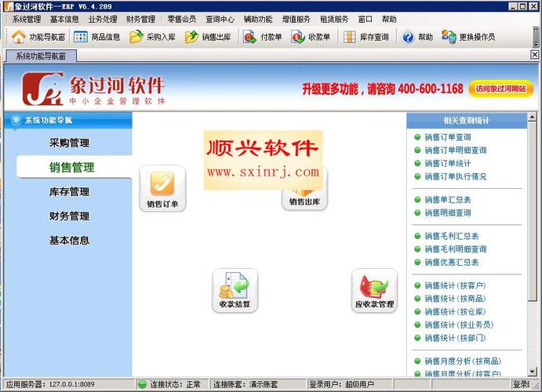Click the scroll down arrow of query list
The height and width of the screenshot is (392, 542).
pyautogui.click(x=533, y=372)
